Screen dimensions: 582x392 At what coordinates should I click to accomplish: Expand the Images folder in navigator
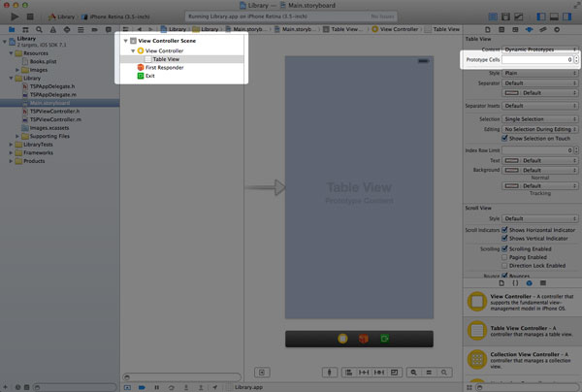(x=17, y=70)
